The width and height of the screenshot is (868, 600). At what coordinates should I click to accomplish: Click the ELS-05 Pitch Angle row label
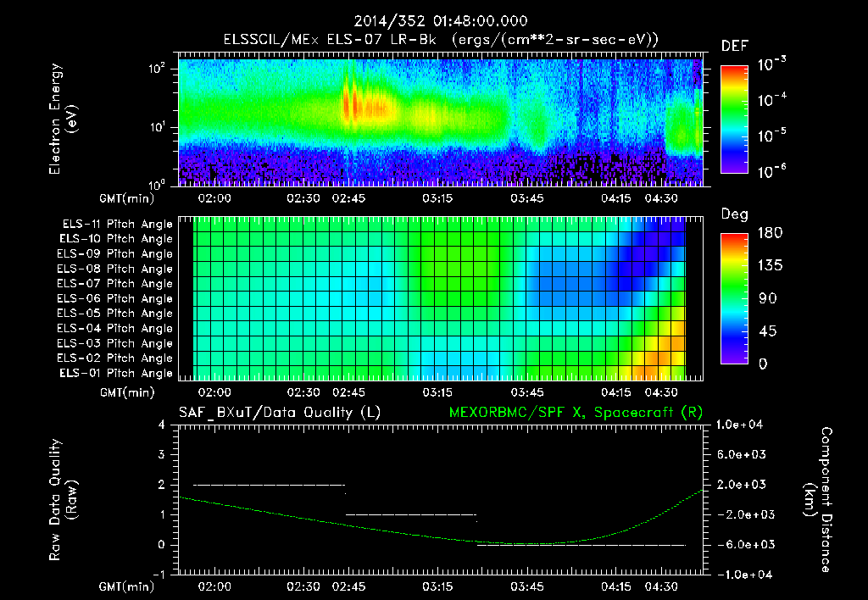pos(114,314)
